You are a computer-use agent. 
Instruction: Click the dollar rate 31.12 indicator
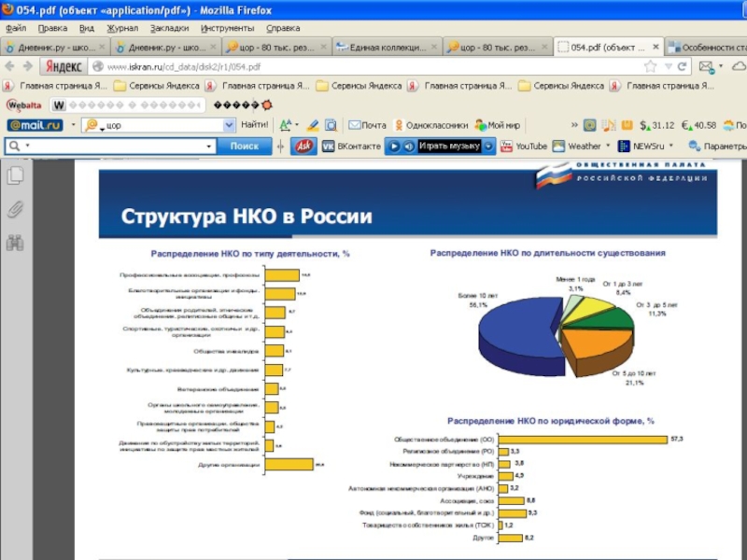[x=657, y=125]
